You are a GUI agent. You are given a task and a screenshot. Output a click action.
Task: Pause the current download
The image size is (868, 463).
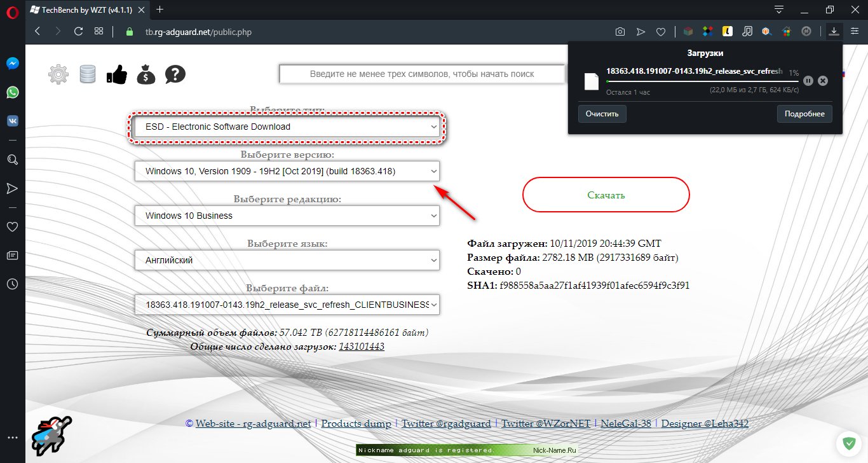pyautogui.click(x=808, y=81)
